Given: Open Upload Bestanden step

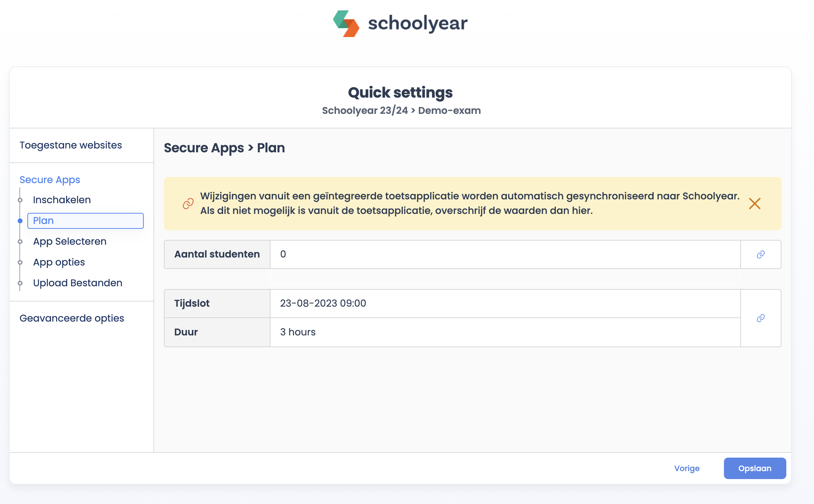Looking at the screenshot, I should (78, 283).
